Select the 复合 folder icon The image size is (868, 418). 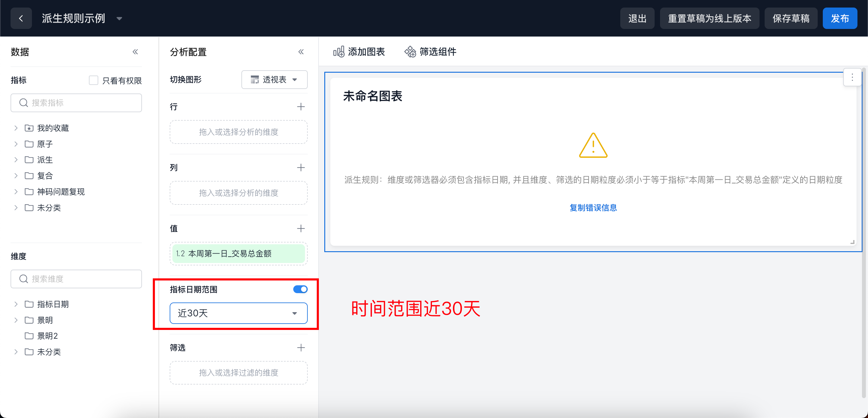[29, 176]
